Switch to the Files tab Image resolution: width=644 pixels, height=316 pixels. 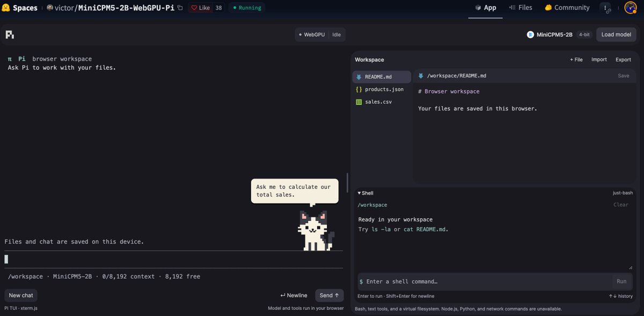pos(520,8)
